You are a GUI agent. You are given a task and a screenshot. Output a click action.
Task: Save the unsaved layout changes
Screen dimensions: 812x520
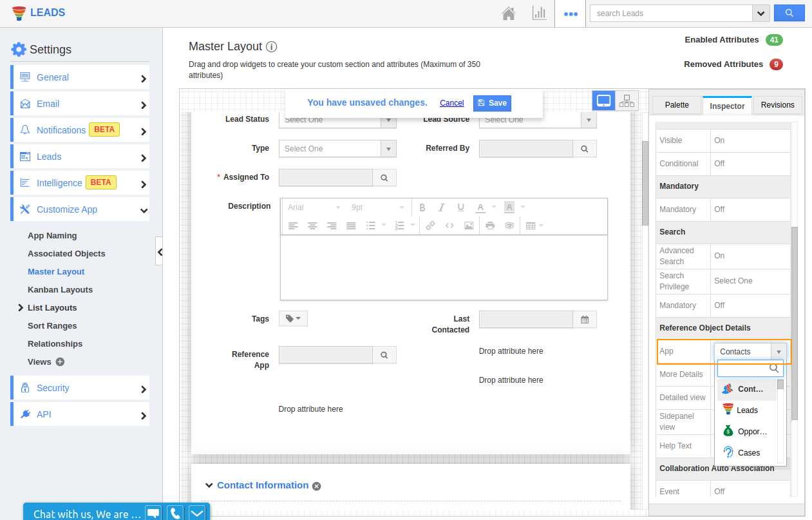coord(492,103)
